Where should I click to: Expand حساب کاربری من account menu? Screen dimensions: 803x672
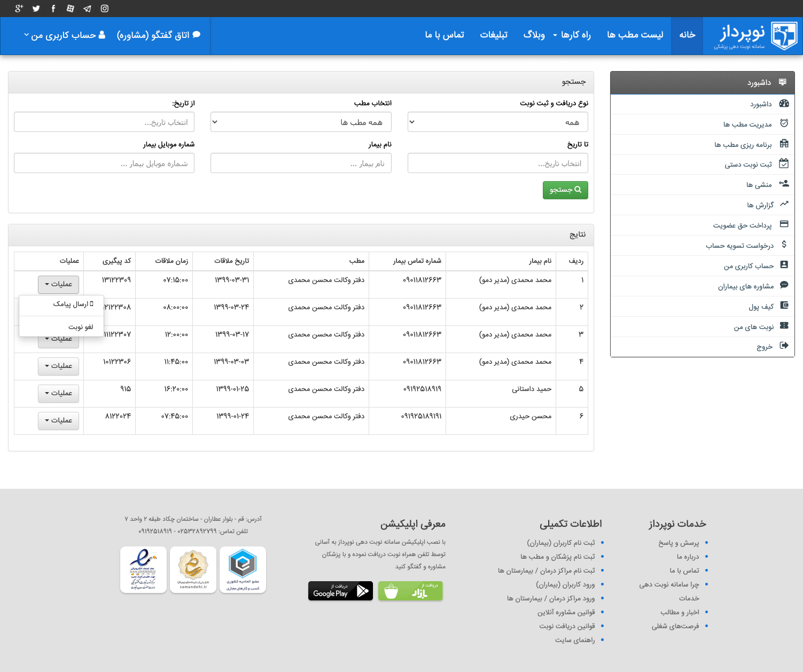click(64, 35)
